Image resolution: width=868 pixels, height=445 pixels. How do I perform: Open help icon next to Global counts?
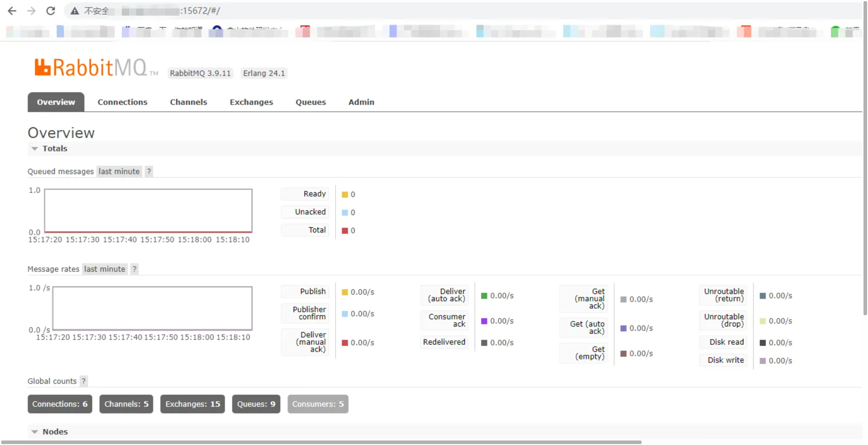click(x=84, y=381)
